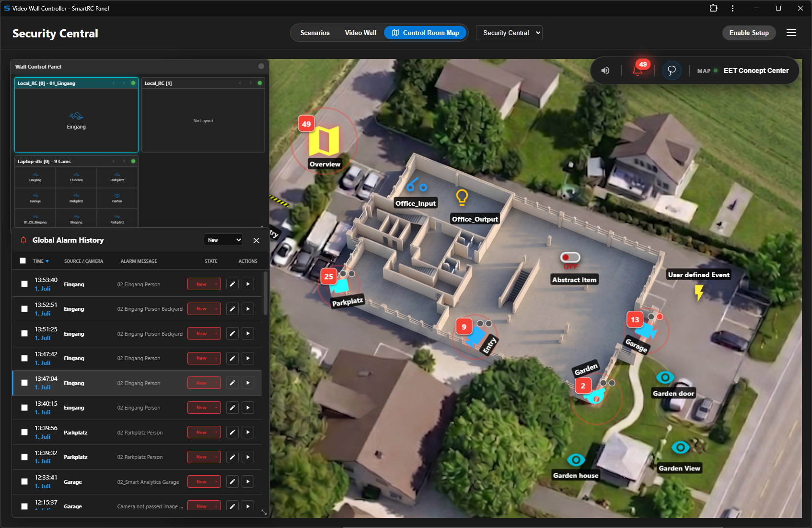Click the ALARM MESSAGE column header

(139, 261)
